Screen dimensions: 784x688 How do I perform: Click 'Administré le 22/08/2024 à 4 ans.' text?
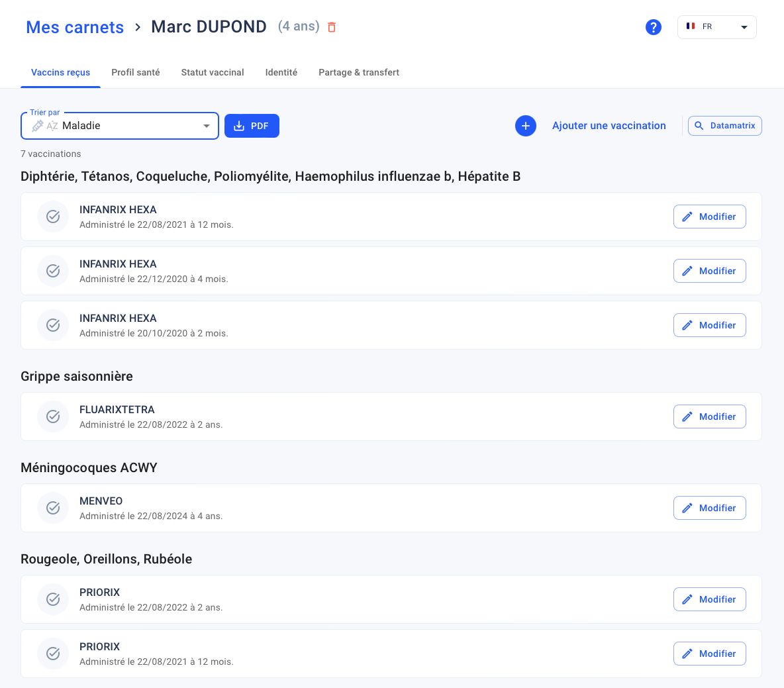click(x=151, y=516)
